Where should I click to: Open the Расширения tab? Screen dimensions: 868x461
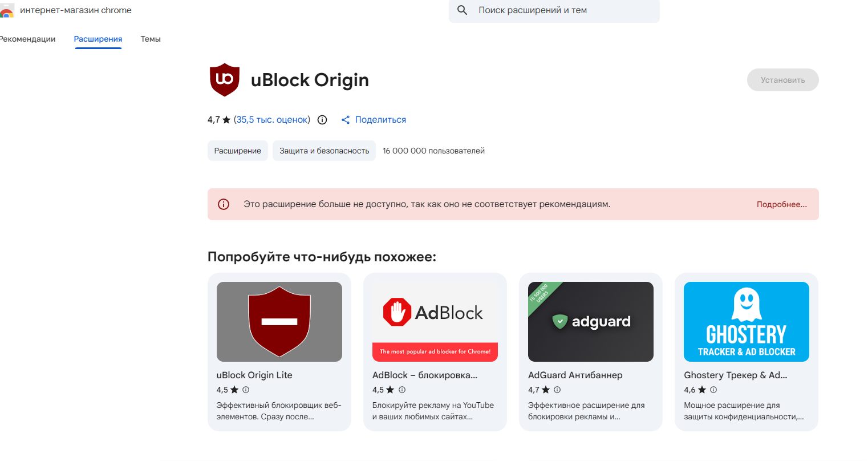(x=98, y=39)
